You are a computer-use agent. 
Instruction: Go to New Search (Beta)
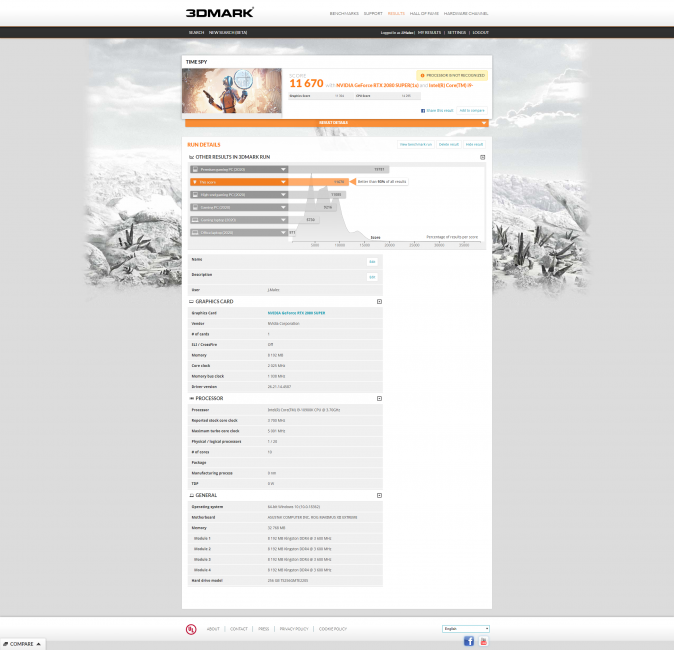pos(228,33)
